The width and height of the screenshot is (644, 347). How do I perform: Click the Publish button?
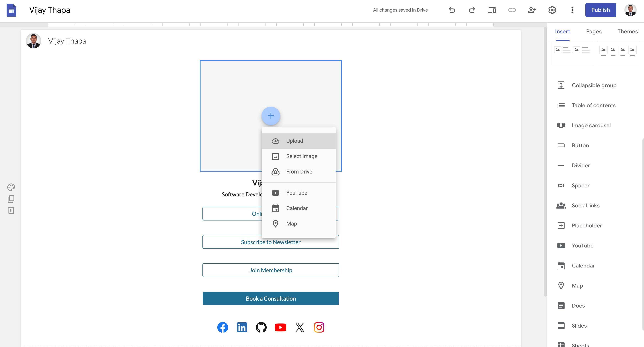[600, 10]
